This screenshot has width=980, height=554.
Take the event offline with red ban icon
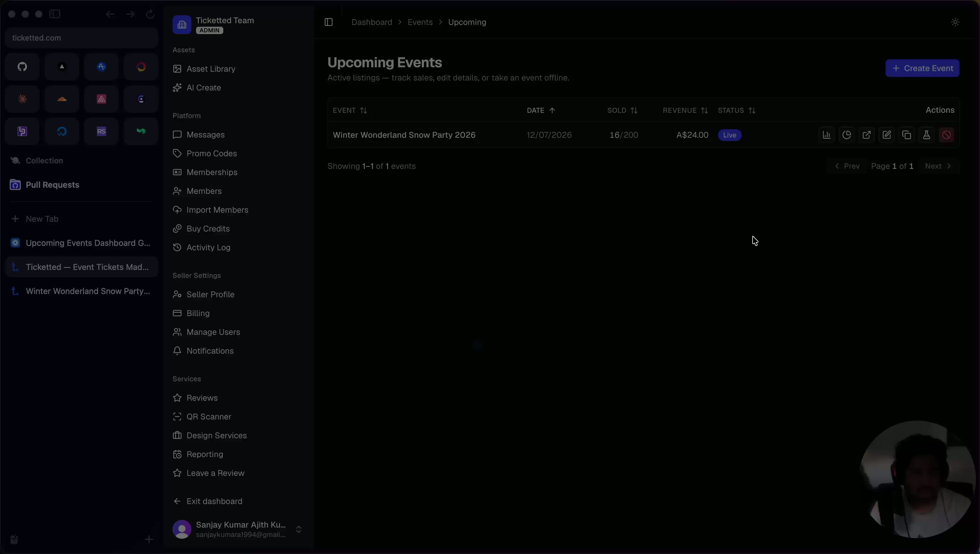[947, 135]
